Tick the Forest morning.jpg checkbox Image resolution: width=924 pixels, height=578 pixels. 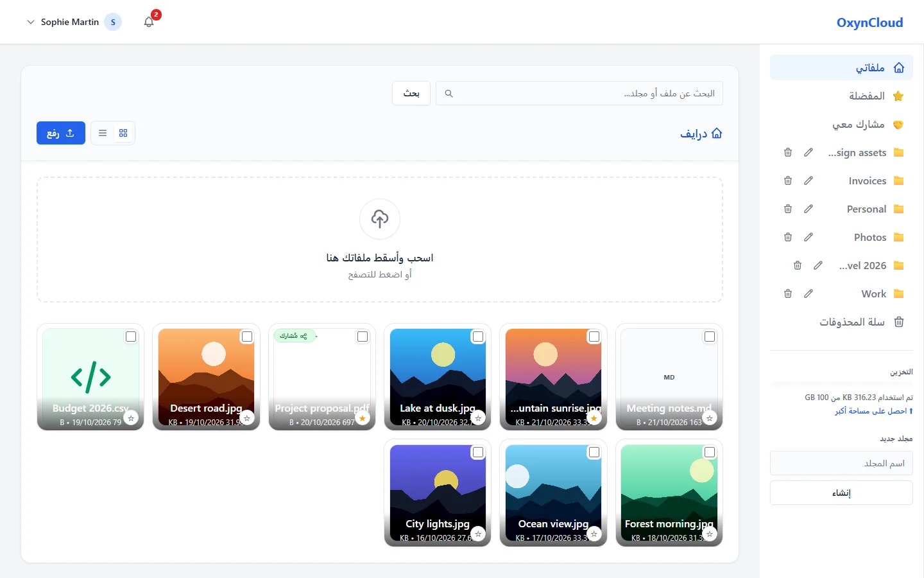point(710,452)
